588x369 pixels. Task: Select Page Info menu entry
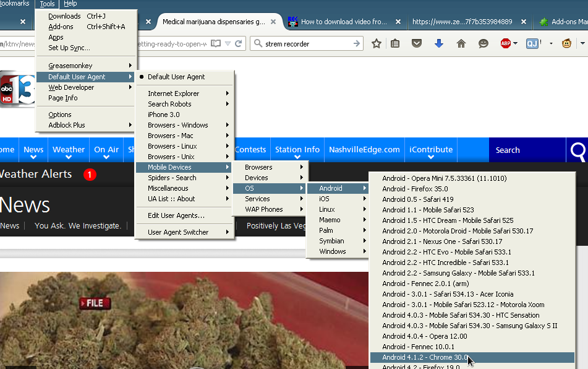tap(86, 98)
